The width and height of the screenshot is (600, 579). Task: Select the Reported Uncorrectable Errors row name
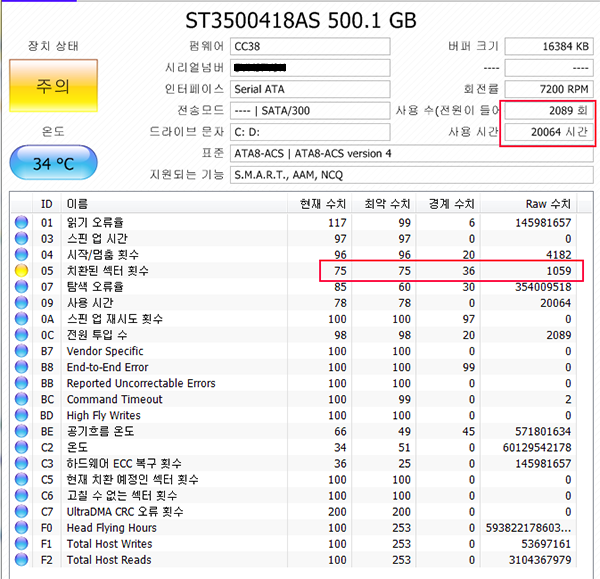141,383
